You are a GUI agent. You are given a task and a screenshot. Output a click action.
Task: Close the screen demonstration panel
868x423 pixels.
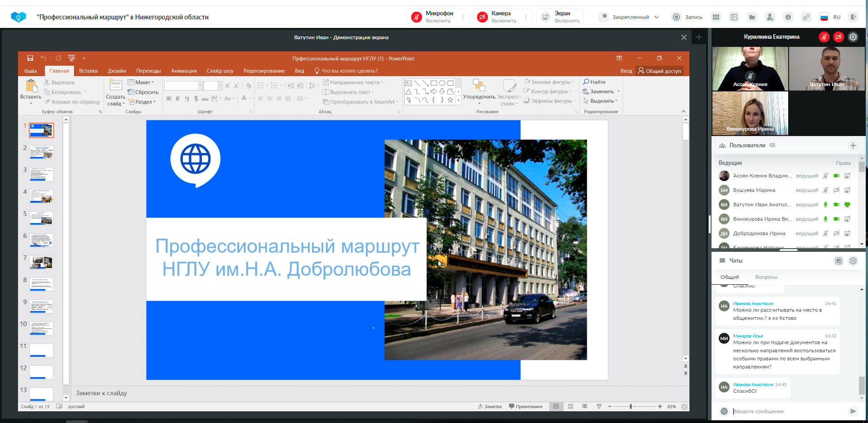684,37
